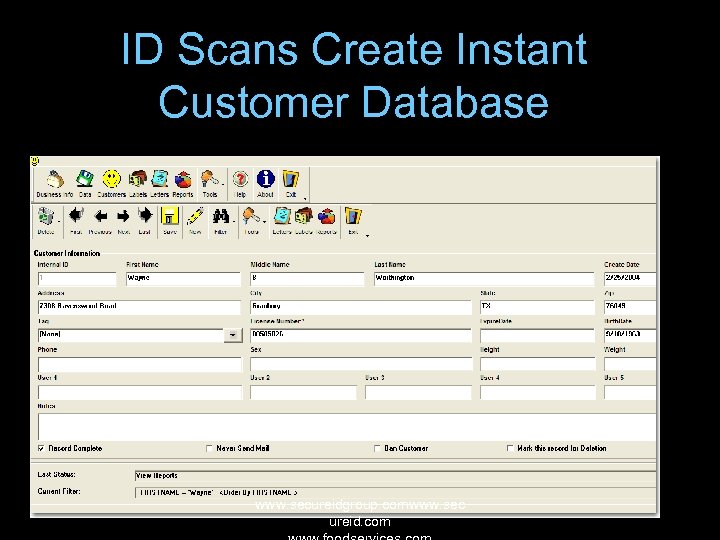This screenshot has height=540, width=720.
Task: Click the First Name field containing Wayne
Action: click(183, 279)
